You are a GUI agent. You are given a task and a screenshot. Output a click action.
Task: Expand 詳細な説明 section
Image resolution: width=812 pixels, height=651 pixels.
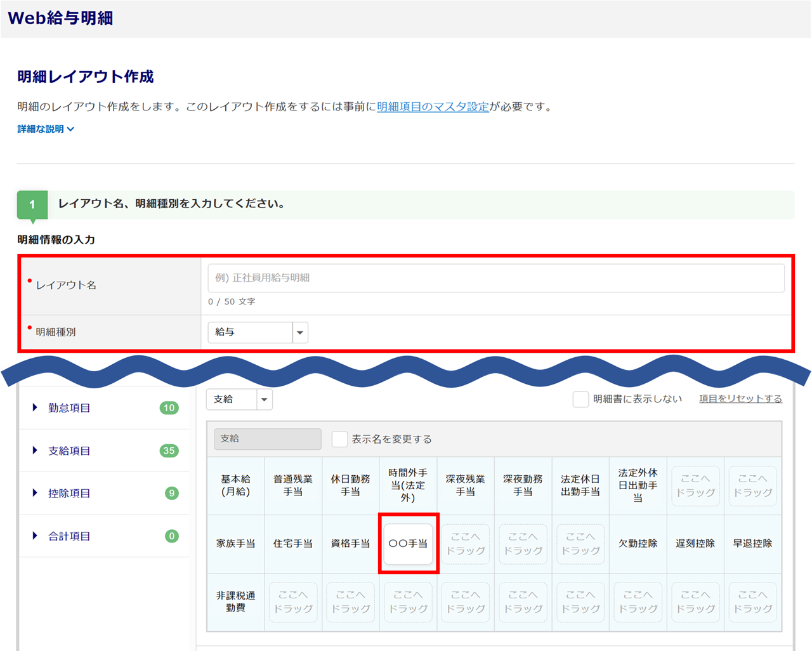pyautogui.click(x=46, y=129)
